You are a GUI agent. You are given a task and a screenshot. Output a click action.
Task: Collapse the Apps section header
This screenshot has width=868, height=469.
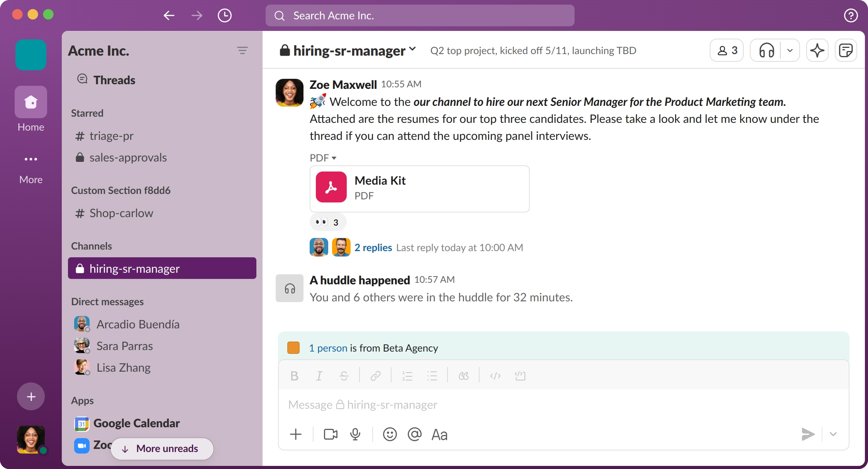[82, 401]
